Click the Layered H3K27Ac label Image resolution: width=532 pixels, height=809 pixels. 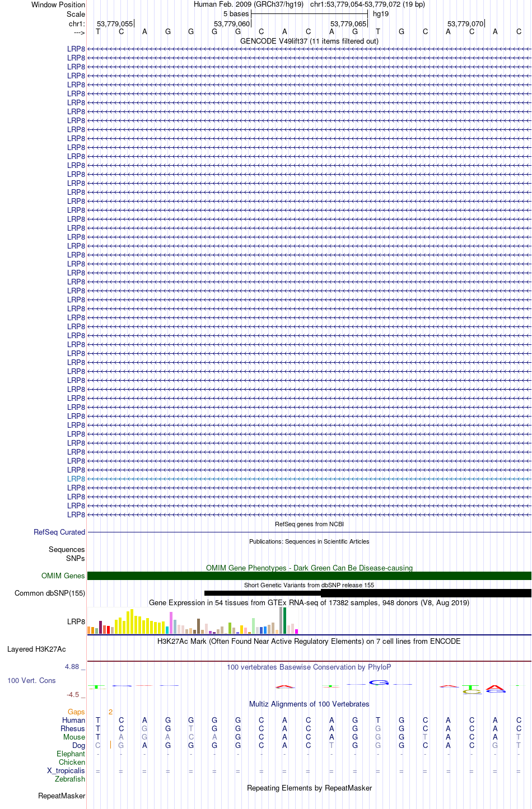pyautogui.click(x=36, y=649)
